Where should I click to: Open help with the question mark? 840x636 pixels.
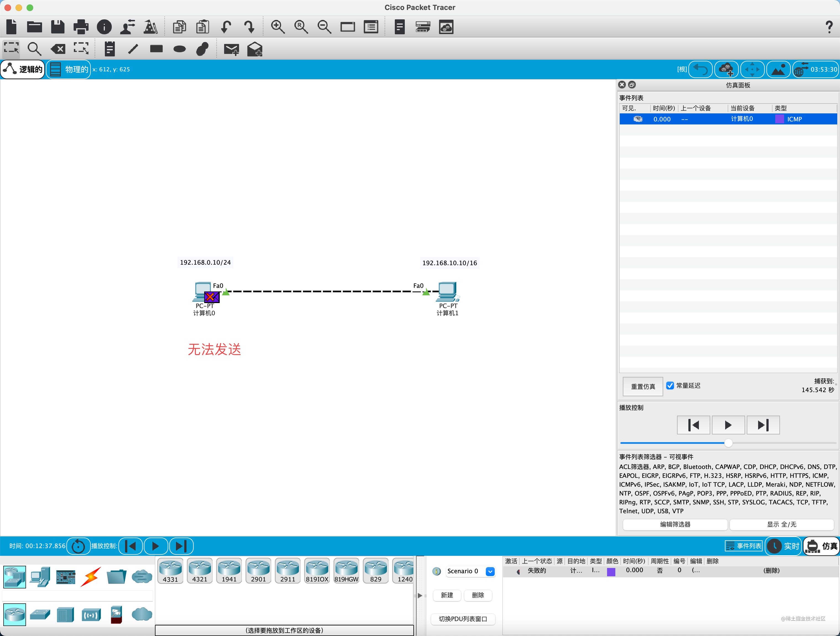coord(829,27)
